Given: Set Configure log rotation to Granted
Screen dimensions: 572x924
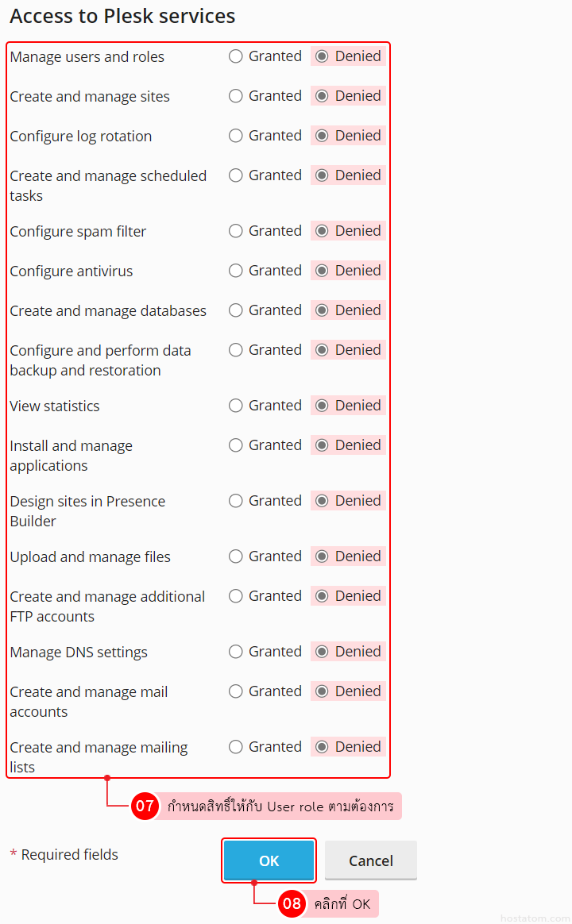Looking at the screenshot, I should pos(236,136).
